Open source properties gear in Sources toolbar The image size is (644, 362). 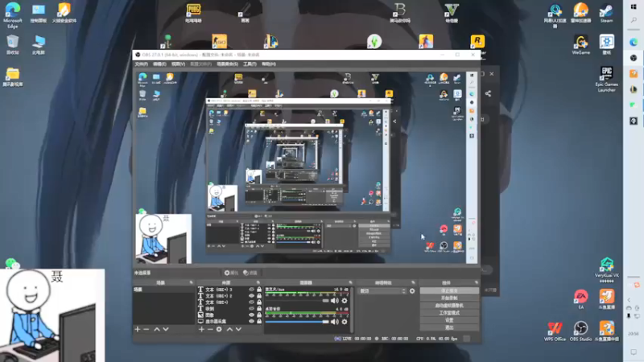point(219,329)
